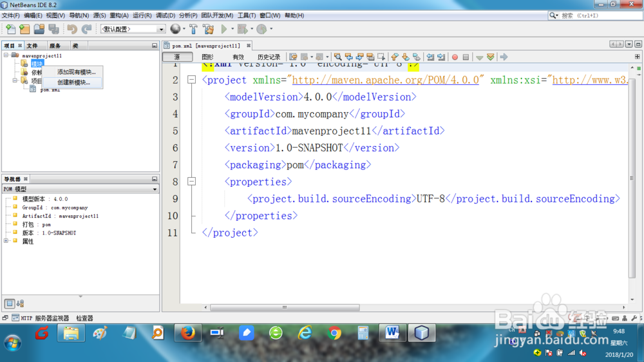
Task: Click the Find Selection magnifier icon
Action: point(337,57)
